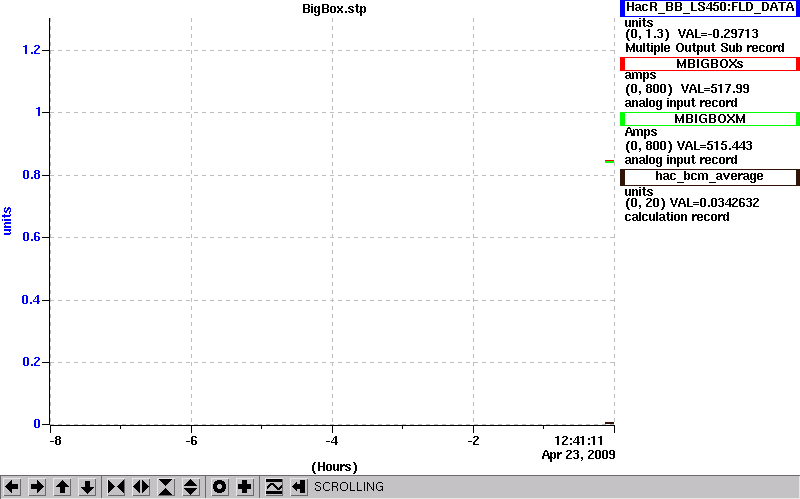Click the red-green data trace near 0.8
The width and height of the screenshot is (800, 499).
point(609,161)
